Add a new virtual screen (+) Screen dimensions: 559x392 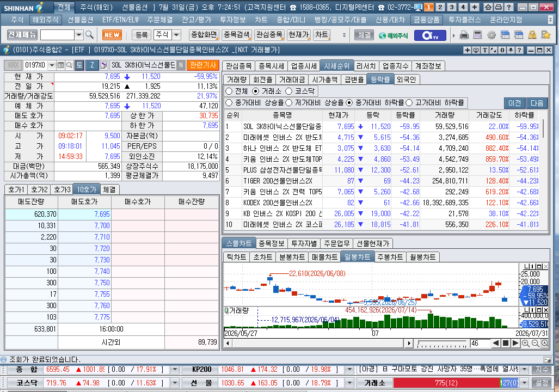(x=475, y=7)
